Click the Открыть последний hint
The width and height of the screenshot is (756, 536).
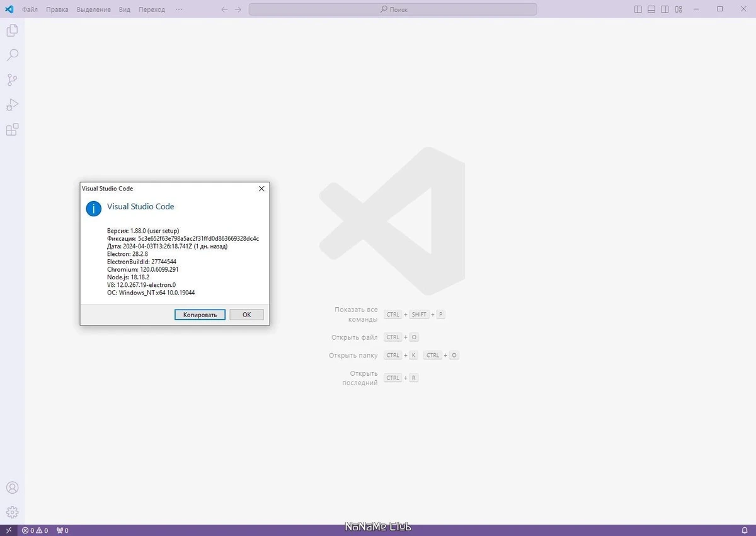click(x=360, y=378)
